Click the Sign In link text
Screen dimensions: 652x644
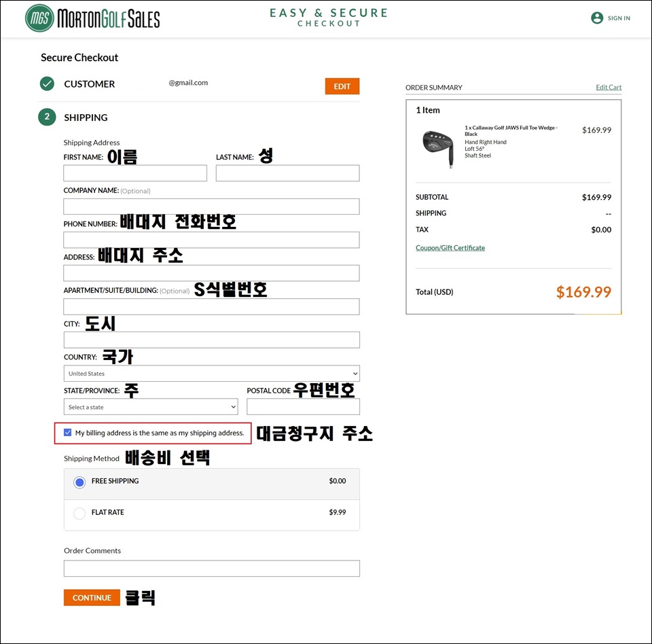pyautogui.click(x=619, y=18)
